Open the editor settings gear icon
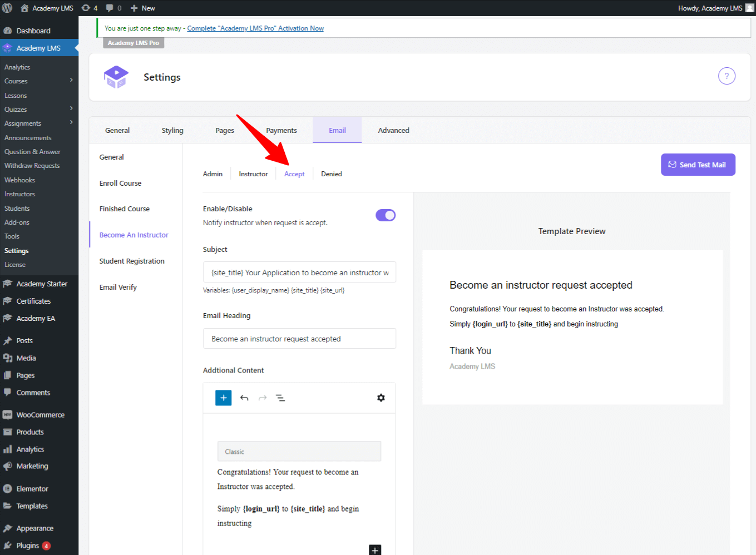This screenshot has height=555, width=756. point(381,398)
